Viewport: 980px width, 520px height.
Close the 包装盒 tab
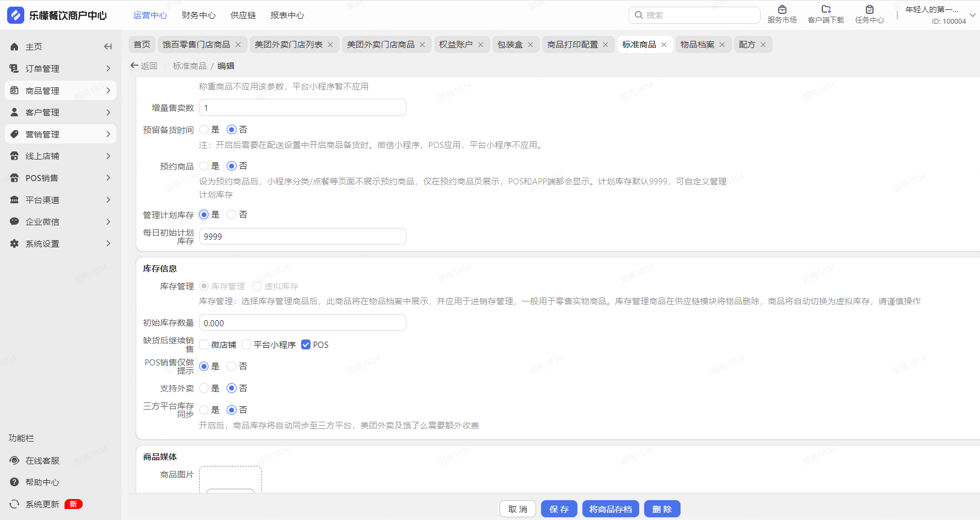pyautogui.click(x=531, y=45)
